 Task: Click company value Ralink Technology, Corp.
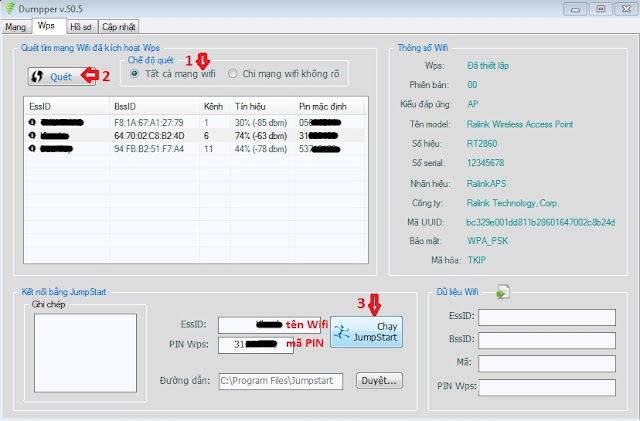point(513,203)
